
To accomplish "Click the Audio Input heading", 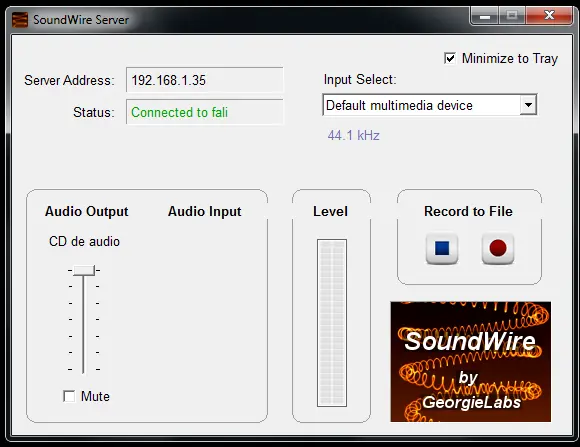I will (205, 212).
